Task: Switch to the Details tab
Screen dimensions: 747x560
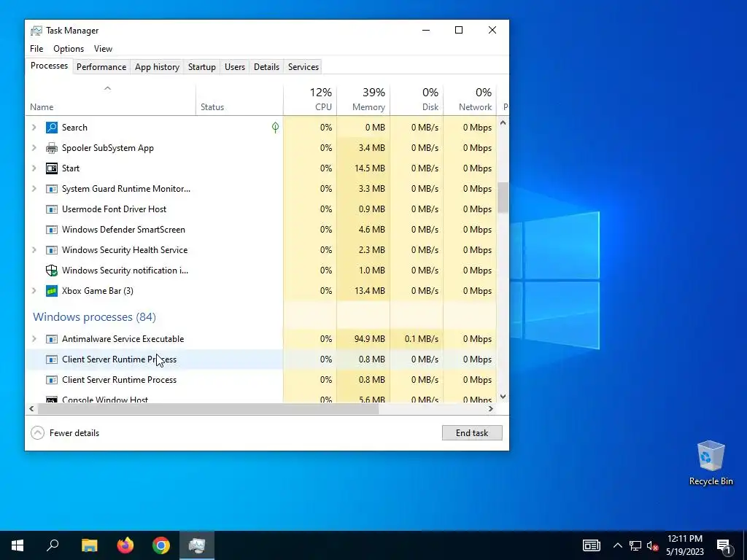Action: click(266, 67)
